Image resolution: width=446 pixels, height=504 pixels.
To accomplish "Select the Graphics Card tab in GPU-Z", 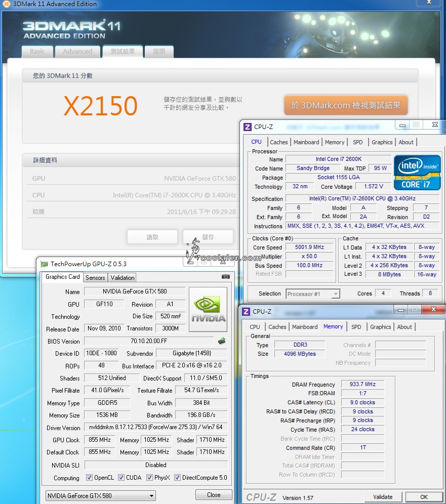I will coord(63,277).
